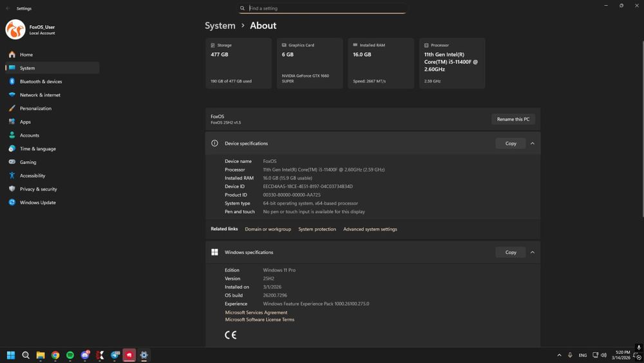The height and width of the screenshot is (363, 644).
Task: Select the Accounts menu item
Action: (29, 135)
